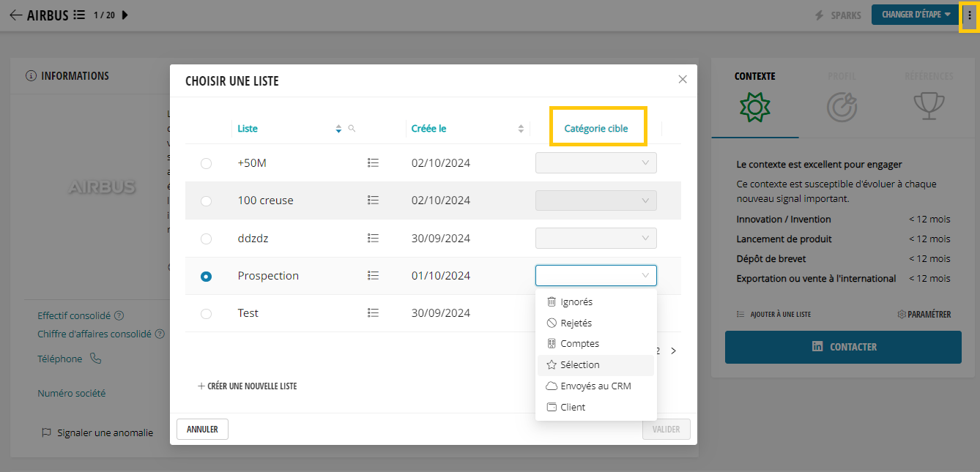Go to the next record with the play arrow
This screenshot has height=472, width=980.
[125, 15]
